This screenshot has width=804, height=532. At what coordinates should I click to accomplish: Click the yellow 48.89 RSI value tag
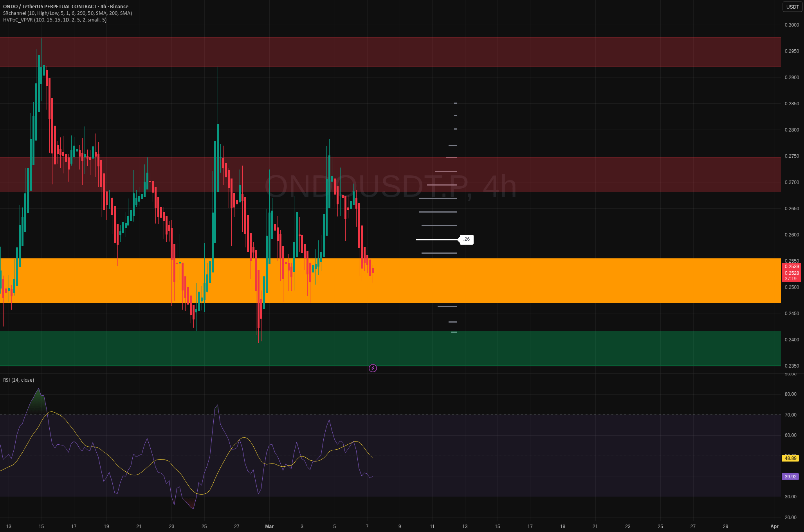790,458
